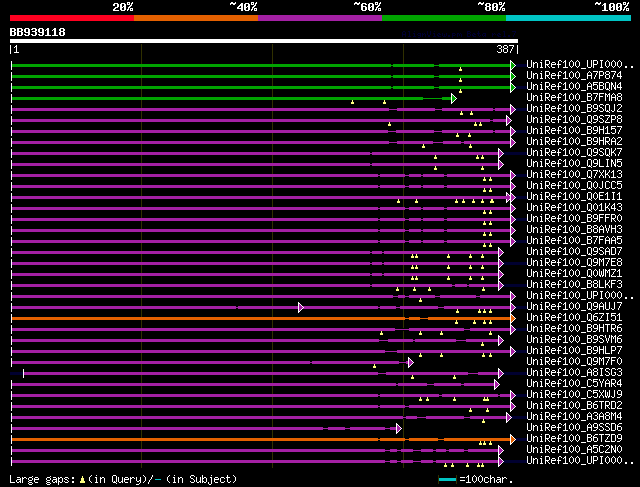The image size is (640, 487).
Task: Select the UniRef100_B9H157 label
Action: [x=574, y=131]
